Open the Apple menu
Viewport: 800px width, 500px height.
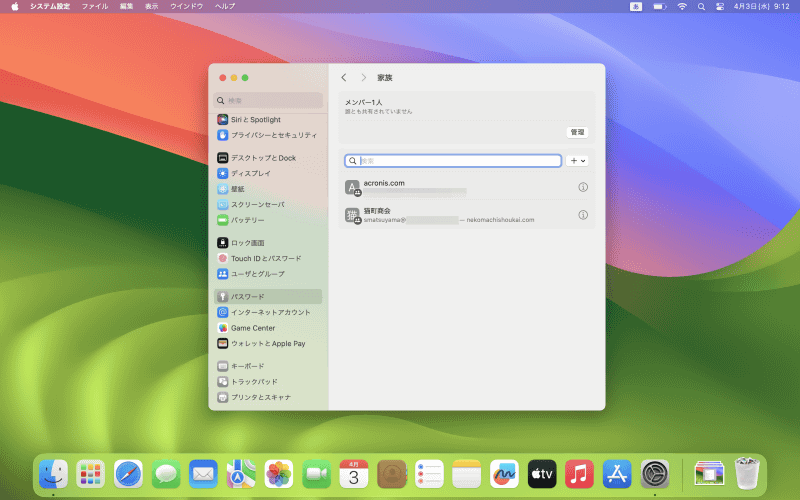(x=15, y=6)
